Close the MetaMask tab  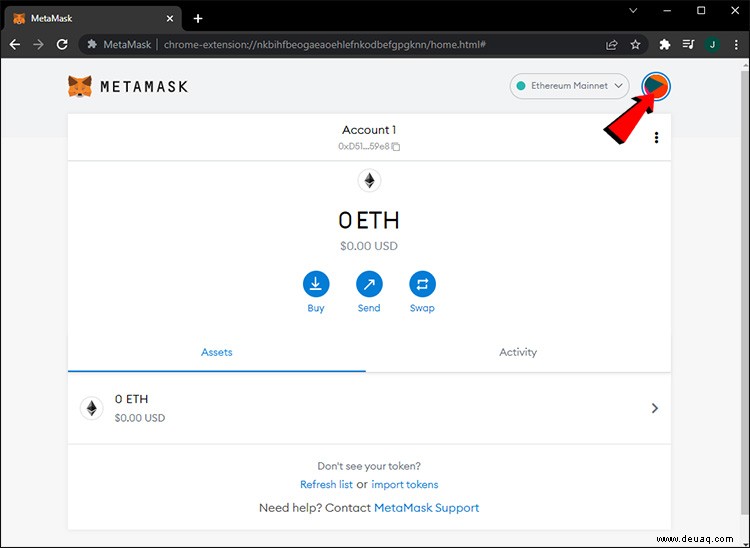[x=170, y=19]
